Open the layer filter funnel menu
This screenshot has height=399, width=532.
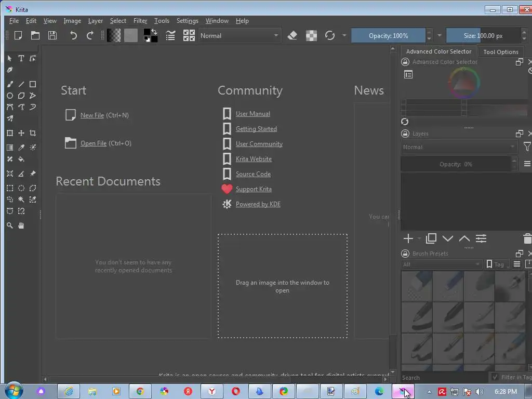[527, 147]
